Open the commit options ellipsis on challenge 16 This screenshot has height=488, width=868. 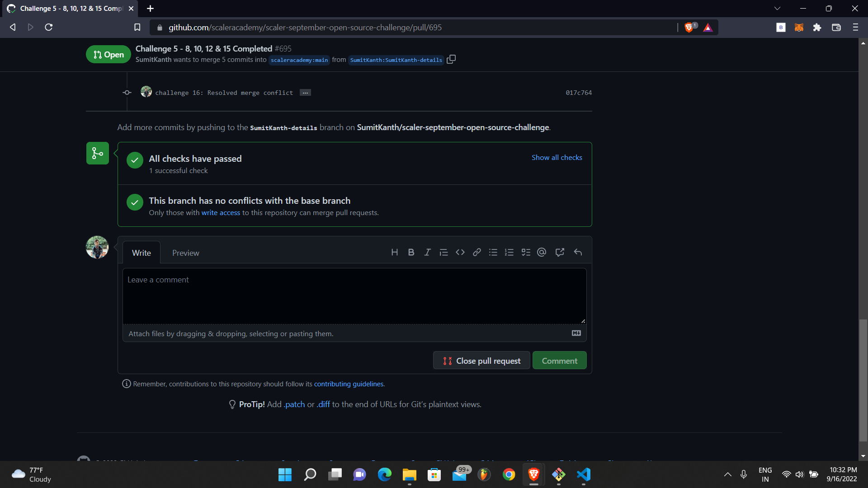[305, 92]
